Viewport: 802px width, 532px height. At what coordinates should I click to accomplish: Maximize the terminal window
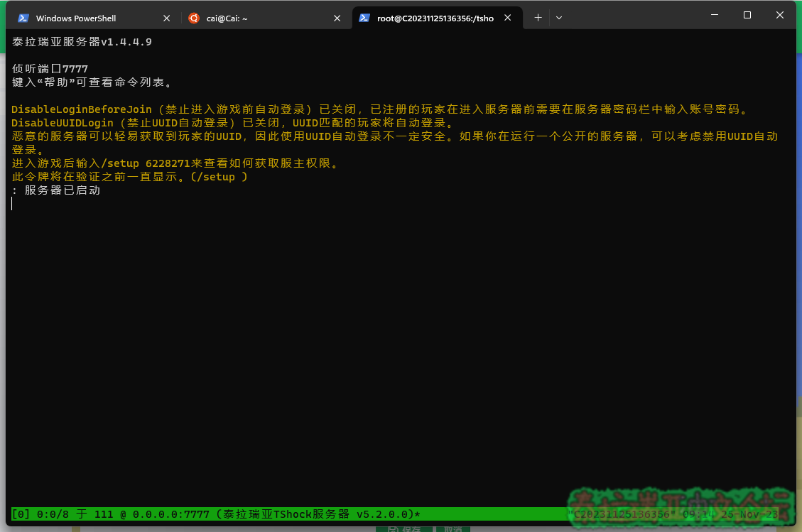(747, 15)
